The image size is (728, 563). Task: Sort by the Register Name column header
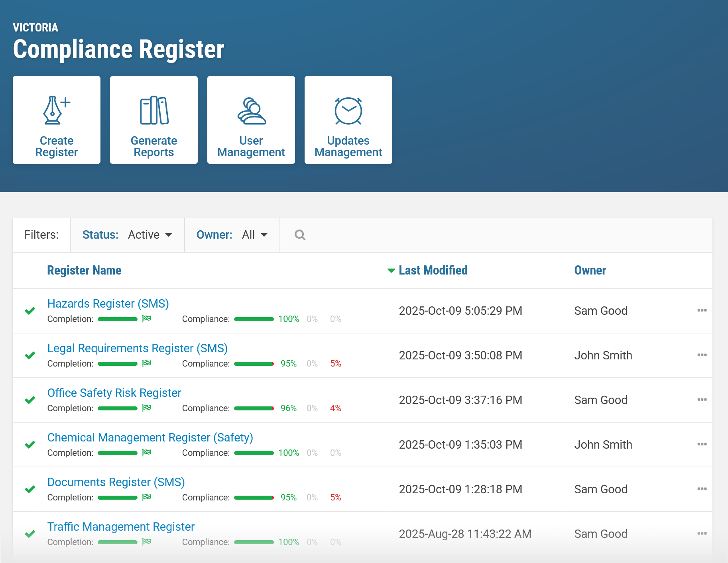pyautogui.click(x=84, y=270)
